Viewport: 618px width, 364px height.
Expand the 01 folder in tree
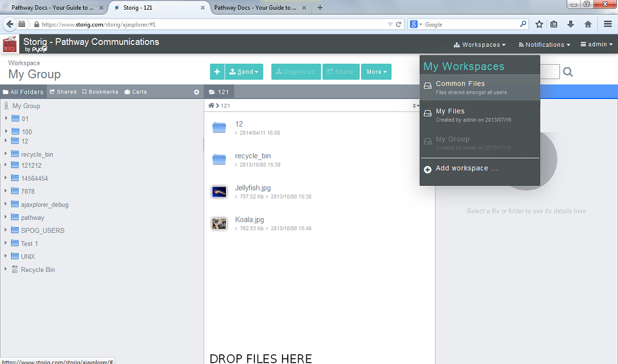[x=6, y=118]
